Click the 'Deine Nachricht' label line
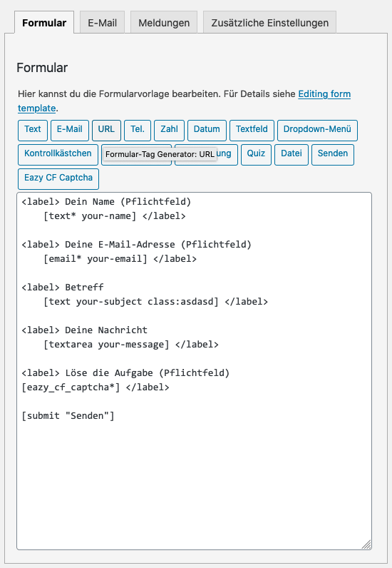Image resolution: width=392 pixels, height=568 pixels. pos(84,330)
